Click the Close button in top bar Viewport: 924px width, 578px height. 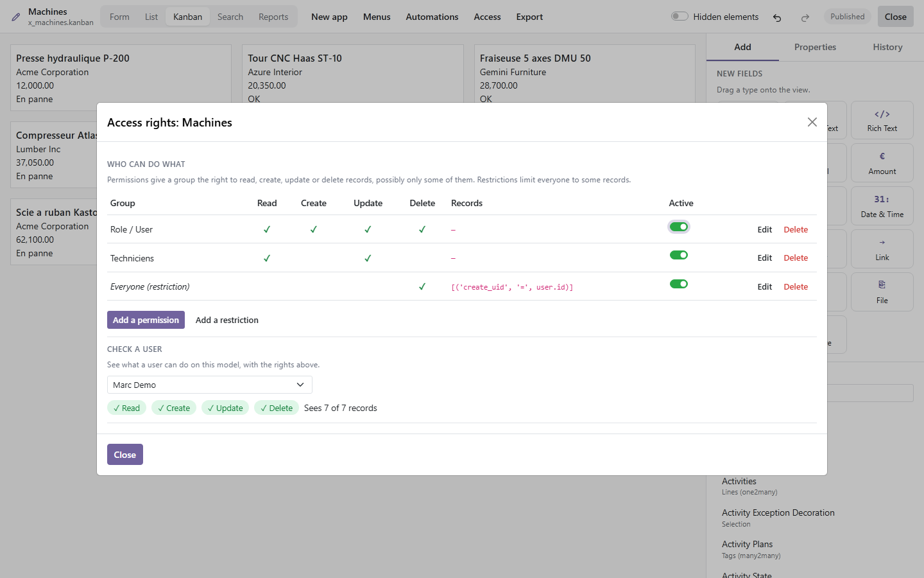coord(895,17)
